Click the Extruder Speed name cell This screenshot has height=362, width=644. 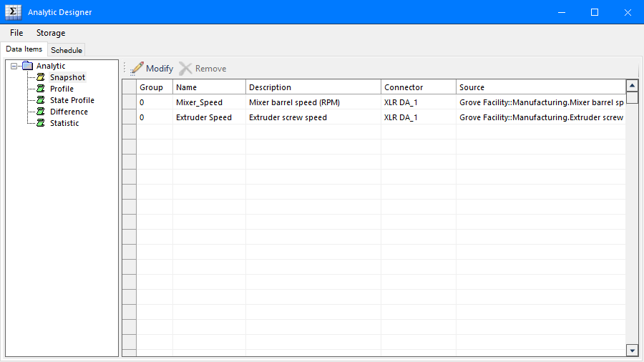(x=209, y=117)
